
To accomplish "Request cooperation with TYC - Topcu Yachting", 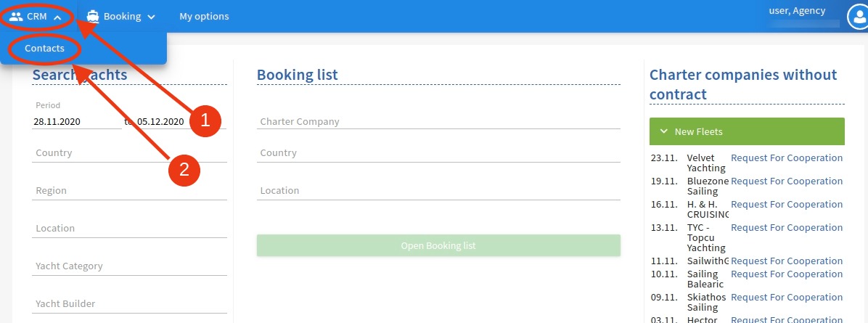I will 787,228.
